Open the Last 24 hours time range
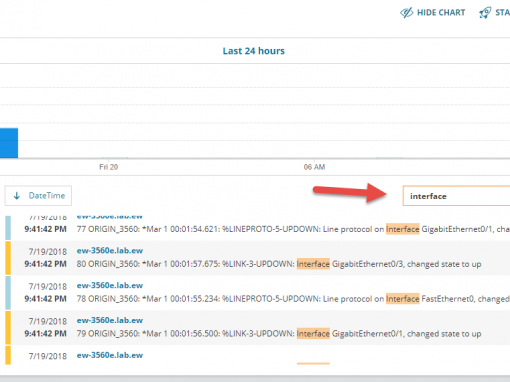The width and height of the screenshot is (510, 382). 254,51
